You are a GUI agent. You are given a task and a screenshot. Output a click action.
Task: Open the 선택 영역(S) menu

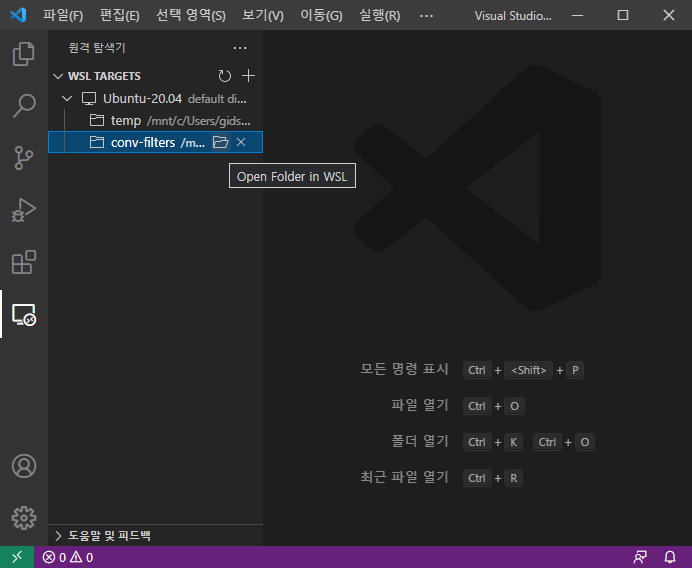pos(191,15)
